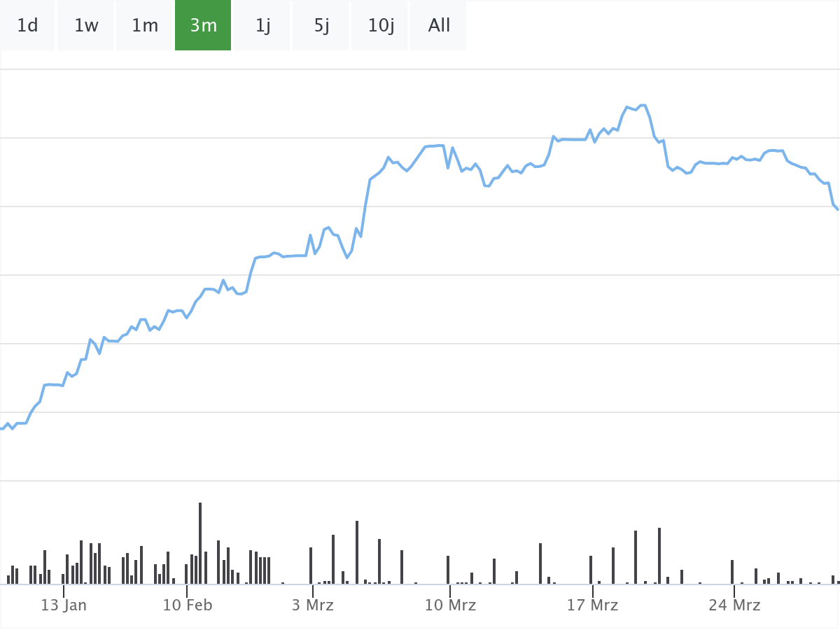Click the 10 Mrz date label

450,605
